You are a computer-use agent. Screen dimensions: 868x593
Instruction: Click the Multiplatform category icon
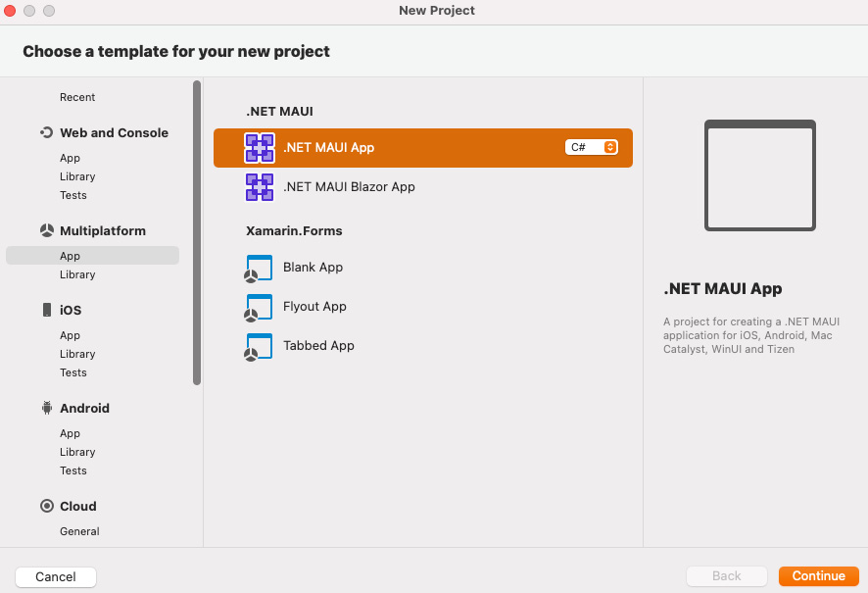point(46,231)
